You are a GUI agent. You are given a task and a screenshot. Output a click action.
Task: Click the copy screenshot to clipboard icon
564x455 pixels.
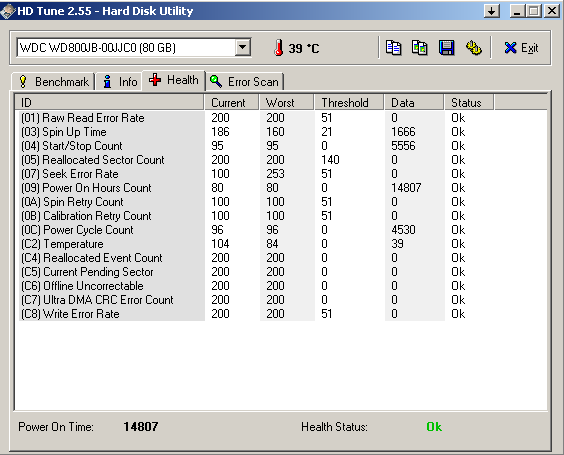pos(419,48)
